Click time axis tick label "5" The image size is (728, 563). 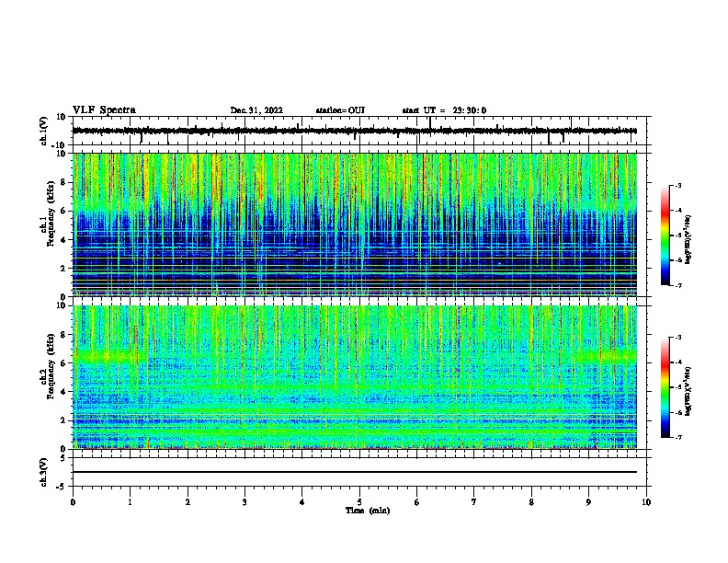359,502
